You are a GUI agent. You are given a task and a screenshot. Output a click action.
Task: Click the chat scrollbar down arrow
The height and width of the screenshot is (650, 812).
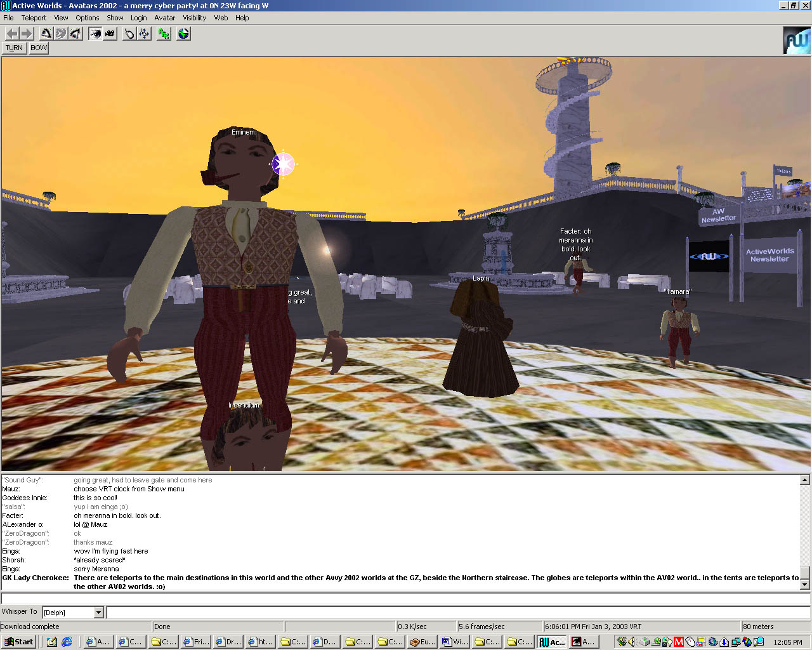coord(804,585)
